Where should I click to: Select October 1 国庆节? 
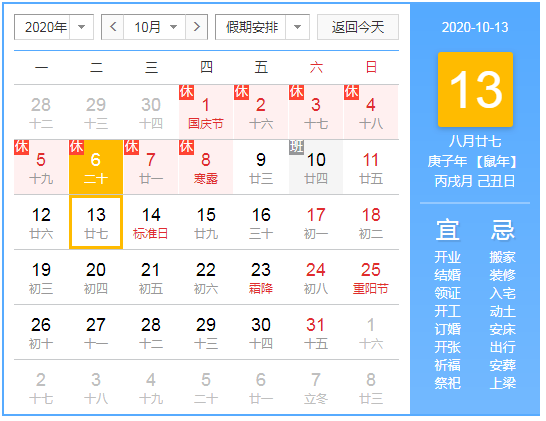coord(206,112)
